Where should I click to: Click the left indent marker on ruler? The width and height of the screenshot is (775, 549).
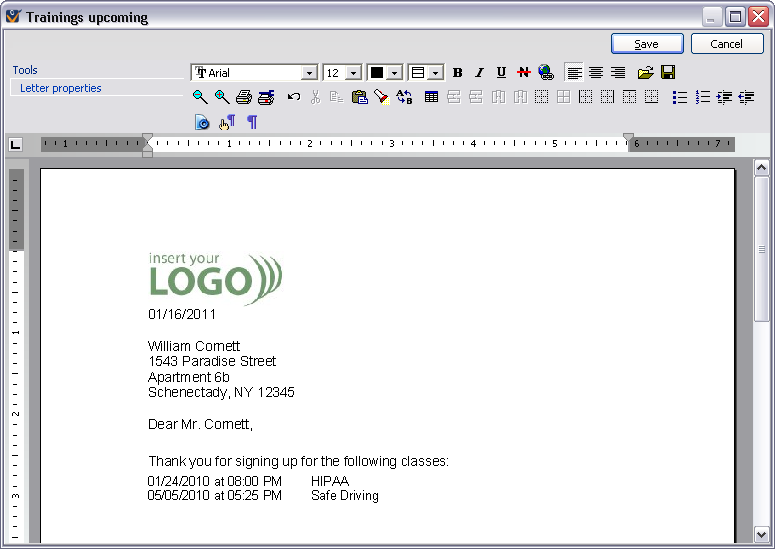pyautogui.click(x=147, y=145)
